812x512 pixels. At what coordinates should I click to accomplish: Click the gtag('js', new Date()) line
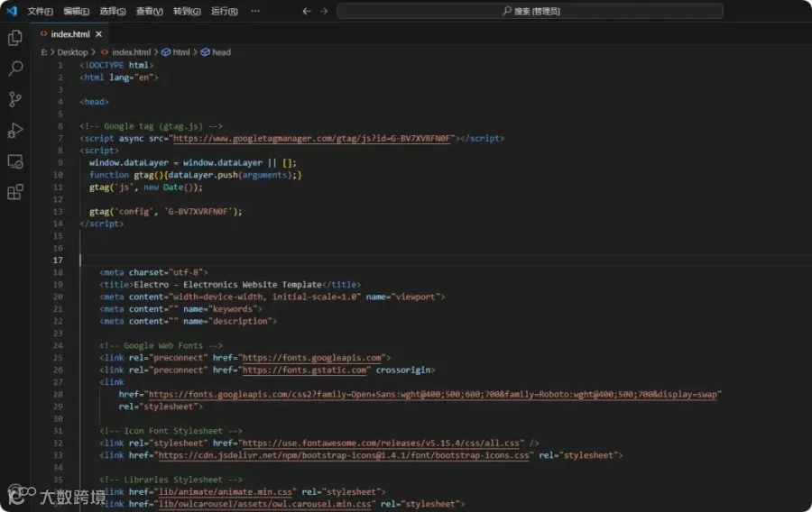(145, 187)
